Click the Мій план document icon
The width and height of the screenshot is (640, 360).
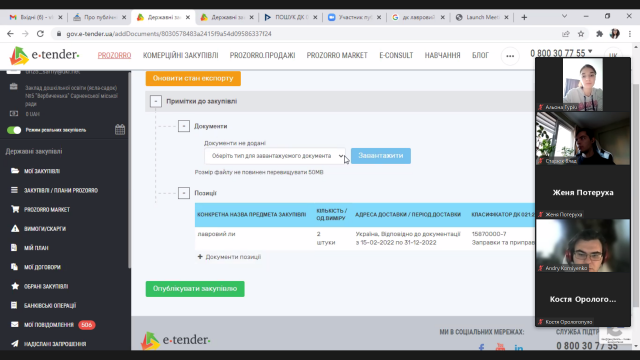(14, 247)
